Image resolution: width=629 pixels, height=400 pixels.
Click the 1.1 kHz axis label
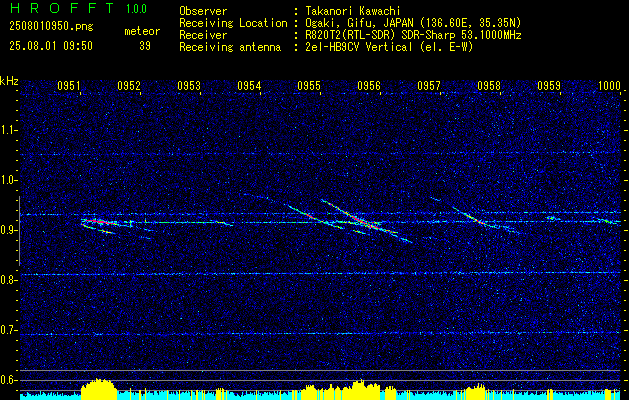click(x=9, y=130)
